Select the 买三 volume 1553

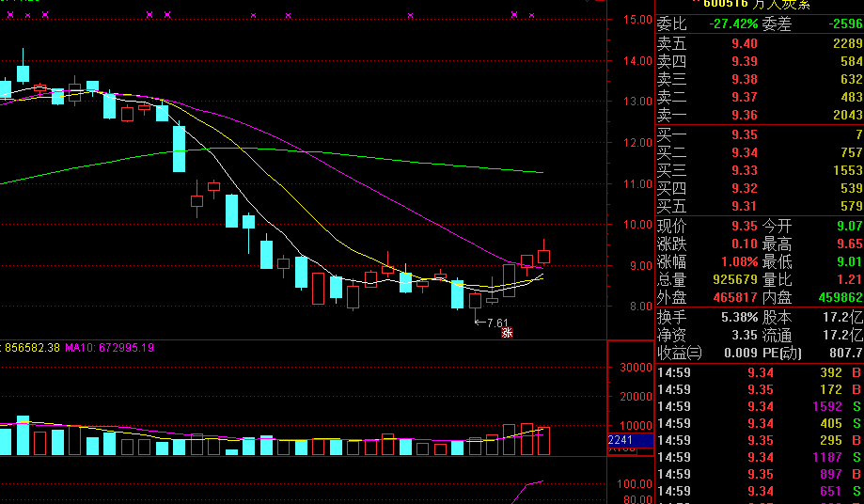pyautogui.click(x=847, y=170)
